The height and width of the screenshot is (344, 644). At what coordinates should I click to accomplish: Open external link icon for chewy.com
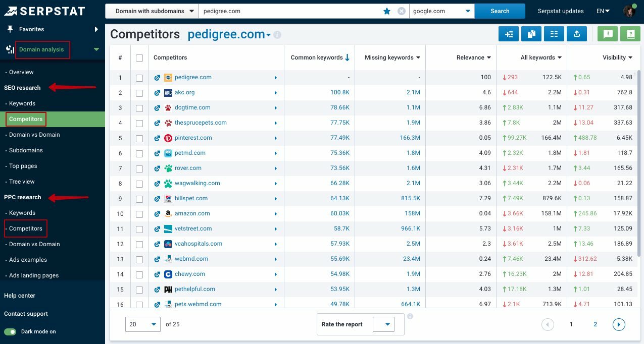(x=157, y=274)
